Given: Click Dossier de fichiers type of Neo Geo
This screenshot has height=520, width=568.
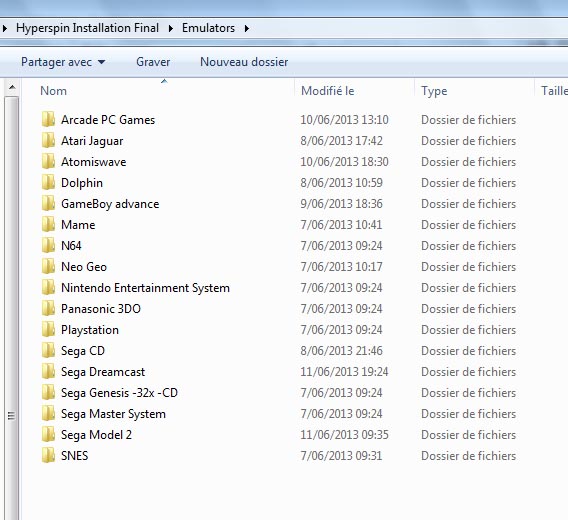Looking at the screenshot, I should [x=468, y=267].
